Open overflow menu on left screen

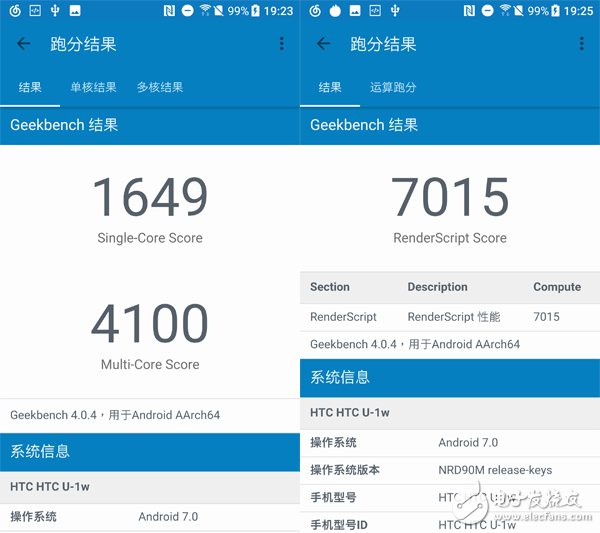(282, 44)
